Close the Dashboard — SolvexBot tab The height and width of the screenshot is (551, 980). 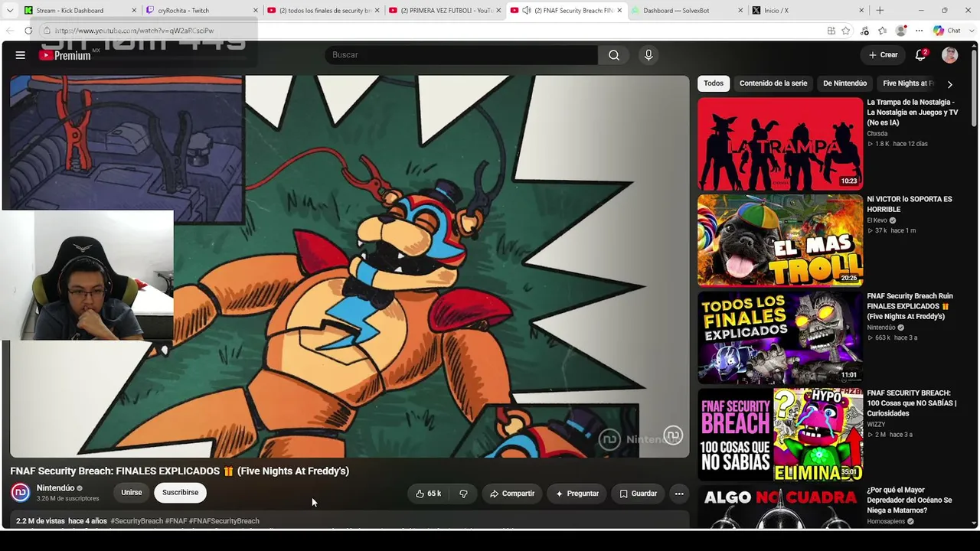point(740,11)
